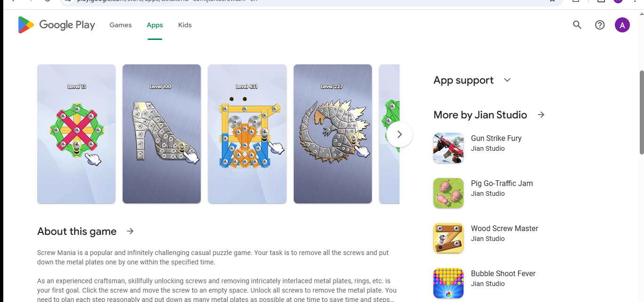Image resolution: width=644 pixels, height=302 pixels.
Task: Click the arrow beside About this game
Action: pyautogui.click(x=130, y=231)
